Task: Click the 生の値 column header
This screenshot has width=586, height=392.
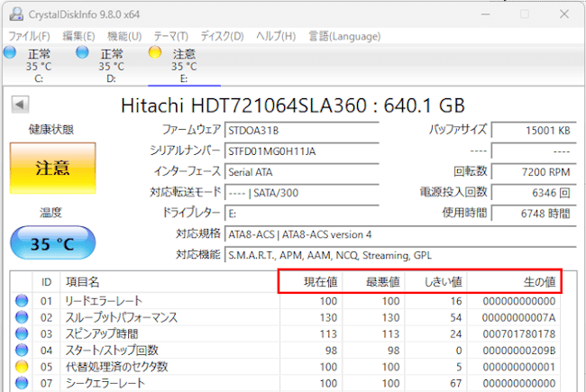Action: (x=513, y=282)
